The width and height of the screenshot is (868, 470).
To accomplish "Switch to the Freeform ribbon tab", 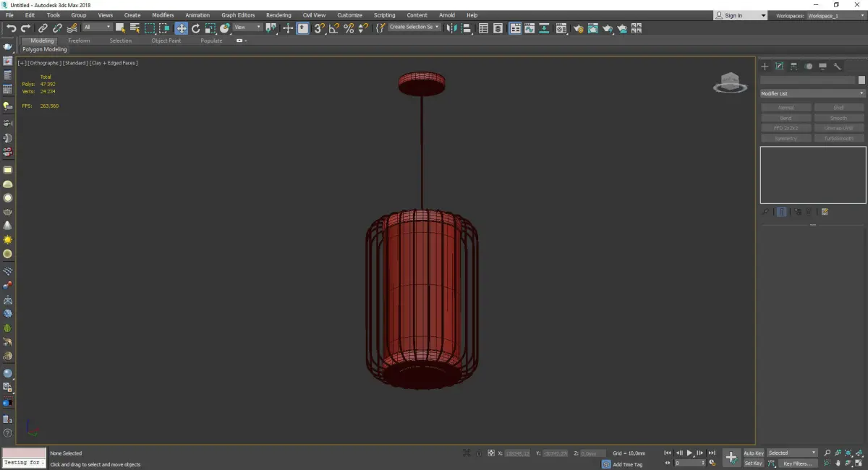I will pos(79,40).
